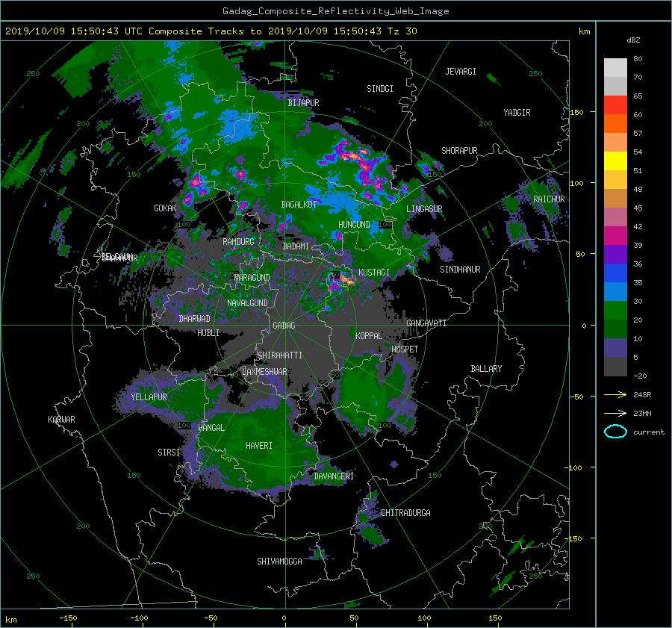This screenshot has height=628, width=672.
Task: Select the HUNGUND city label
Action: pos(354,225)
